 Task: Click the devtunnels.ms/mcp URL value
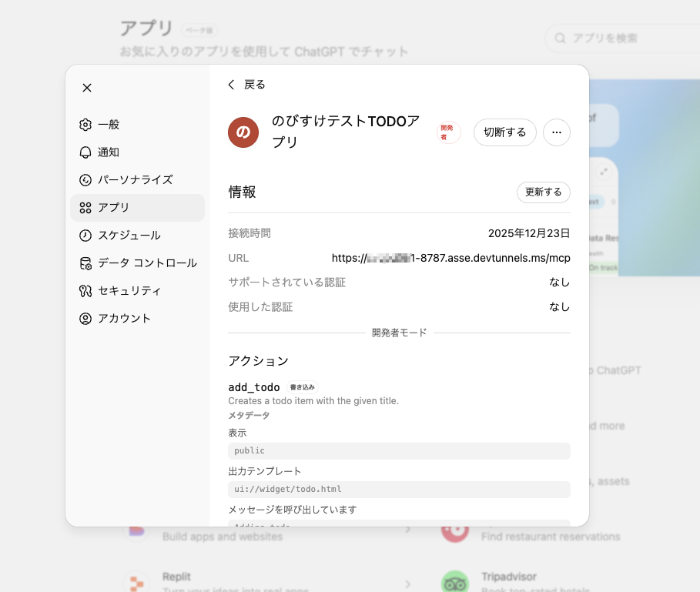(x=451, y=259)
